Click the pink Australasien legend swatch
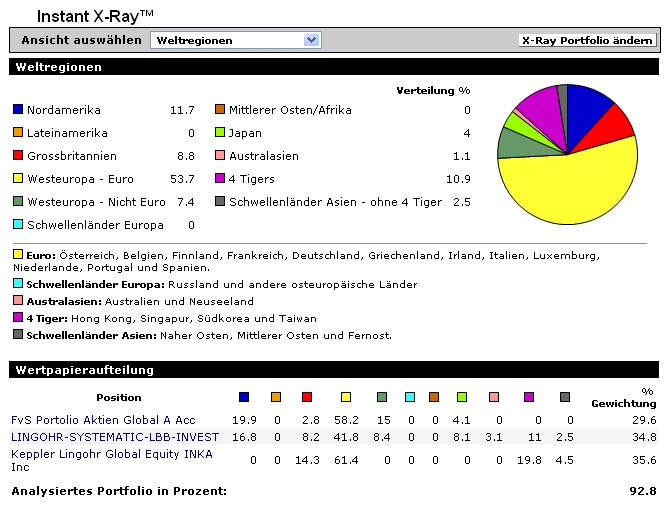668x512 pixels. click(x=220, y=155)
